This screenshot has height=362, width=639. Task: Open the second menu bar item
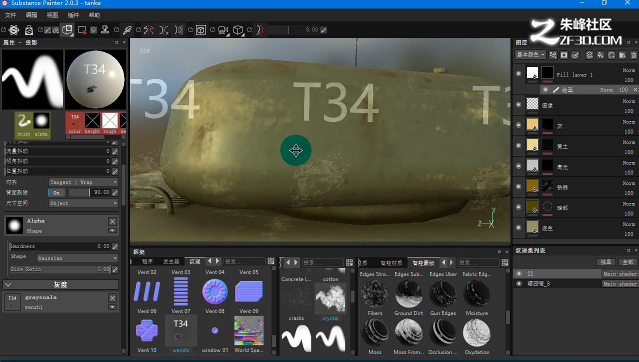(x=31, y=15)
